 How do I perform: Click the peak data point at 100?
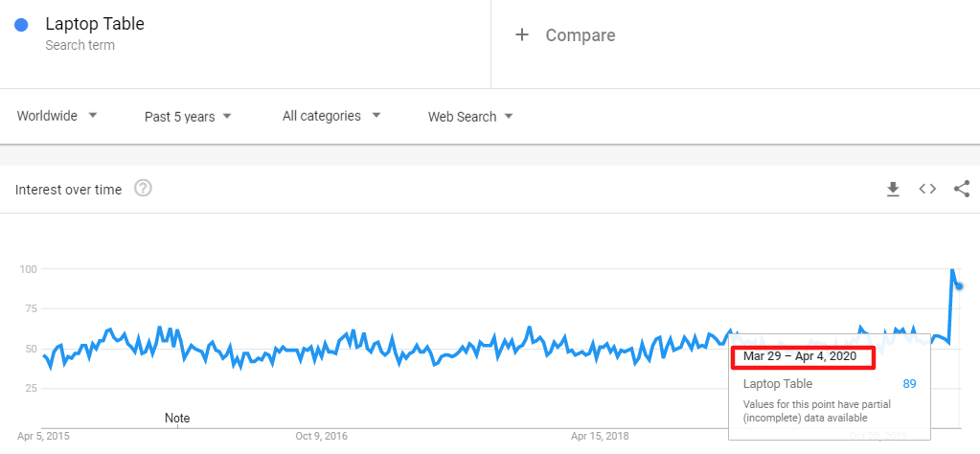point(952,270)
